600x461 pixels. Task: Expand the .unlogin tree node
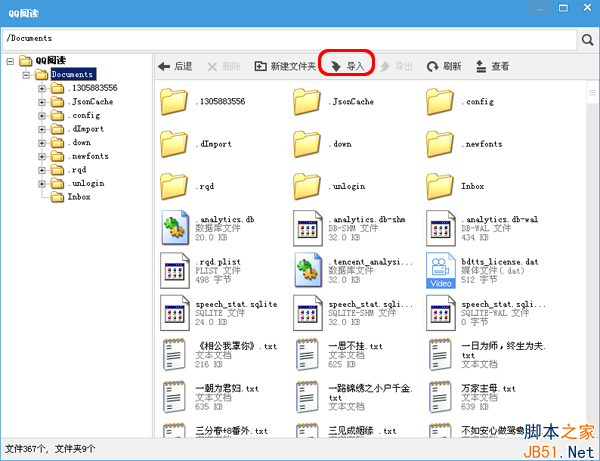pyautogui.click(x=42, y=184)
